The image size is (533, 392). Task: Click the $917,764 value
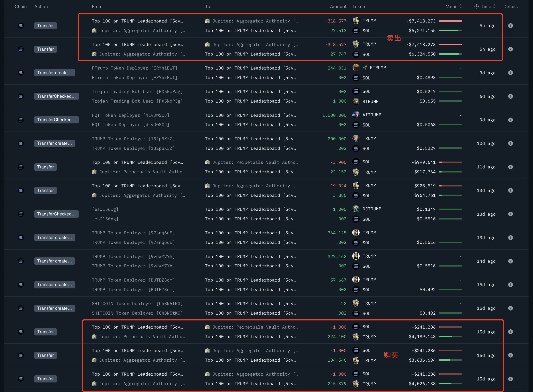tap(425, 172)
